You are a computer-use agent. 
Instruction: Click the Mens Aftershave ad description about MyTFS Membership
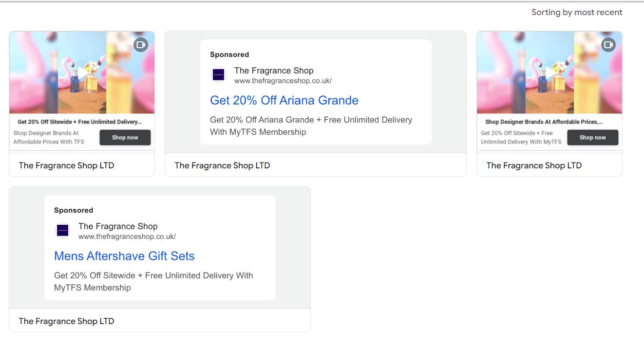point(153,281)
